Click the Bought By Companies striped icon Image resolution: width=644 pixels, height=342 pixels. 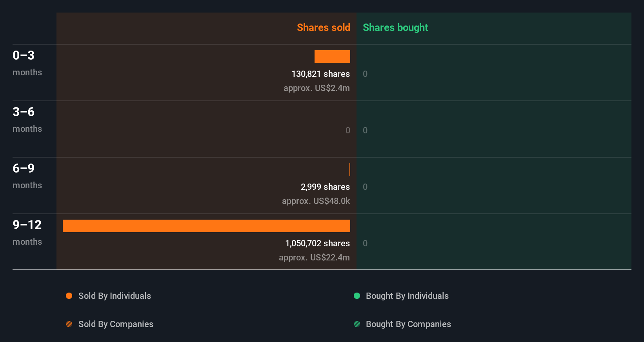pyautogui.click(x=357, y=324)
